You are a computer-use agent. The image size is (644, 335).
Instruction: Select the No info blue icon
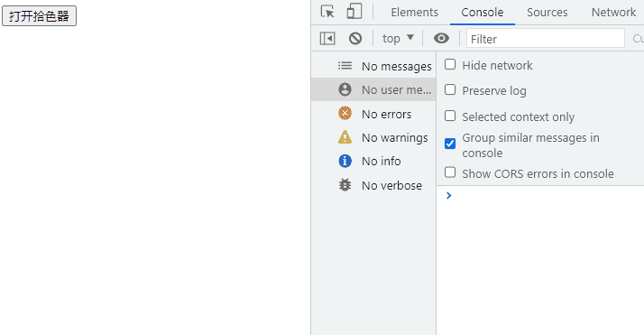(345, 161)
